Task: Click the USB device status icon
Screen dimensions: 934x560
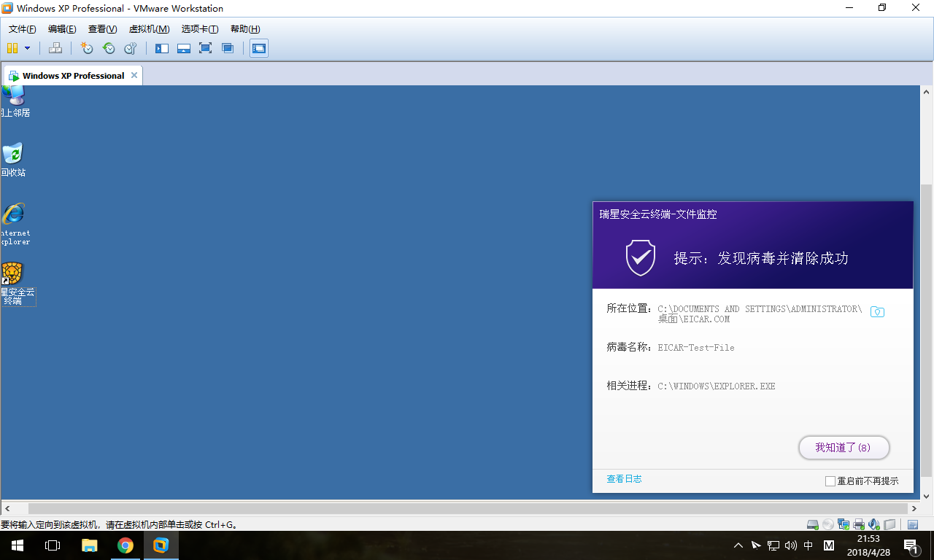Action: [889, 524]
